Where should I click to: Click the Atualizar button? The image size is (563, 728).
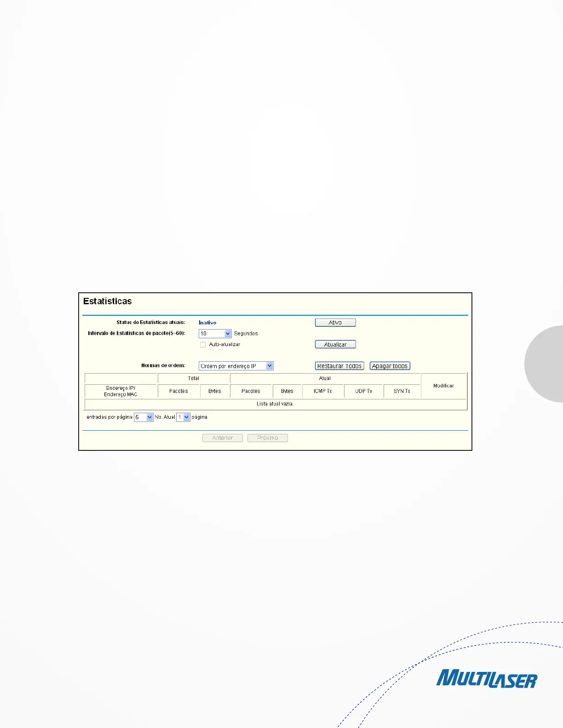click(x=335, y=344)
